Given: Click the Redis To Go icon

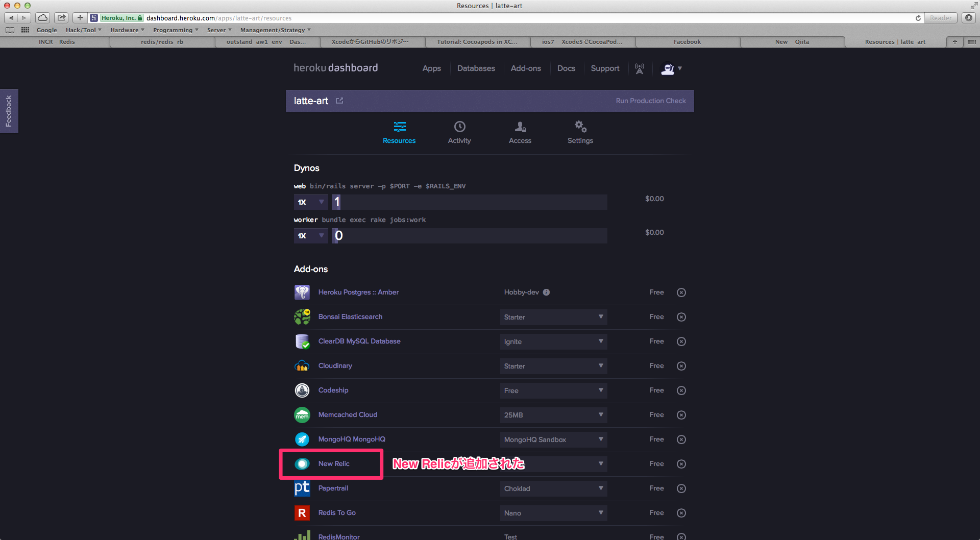Looking at the screenshot, I should coord(302,513).
